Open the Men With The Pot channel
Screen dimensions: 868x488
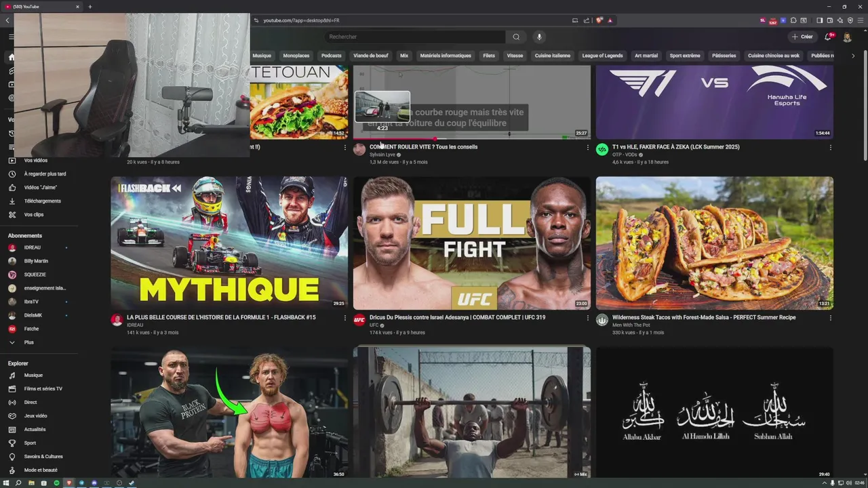pos(631,325)
